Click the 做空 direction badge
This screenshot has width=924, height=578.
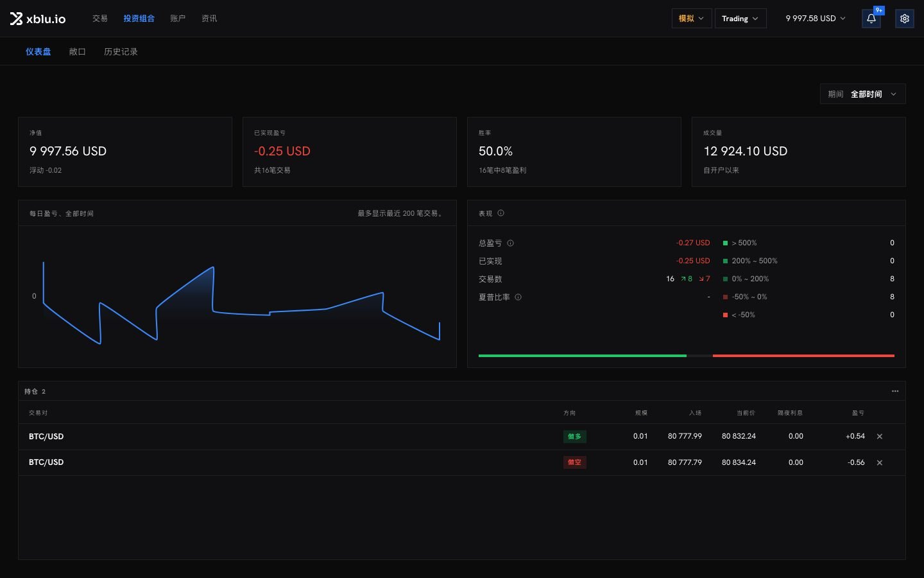coord(574,462)
